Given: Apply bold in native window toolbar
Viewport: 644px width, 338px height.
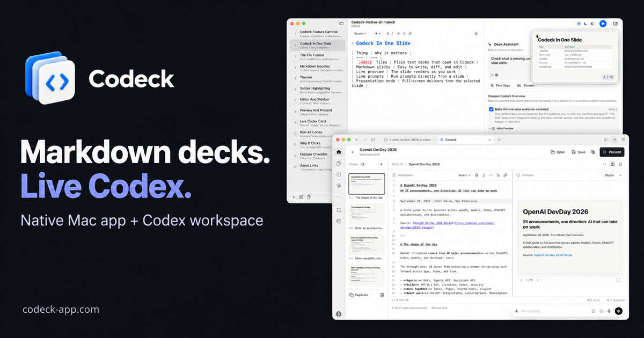Looking at the screenshot, I should tap(388, 34).
